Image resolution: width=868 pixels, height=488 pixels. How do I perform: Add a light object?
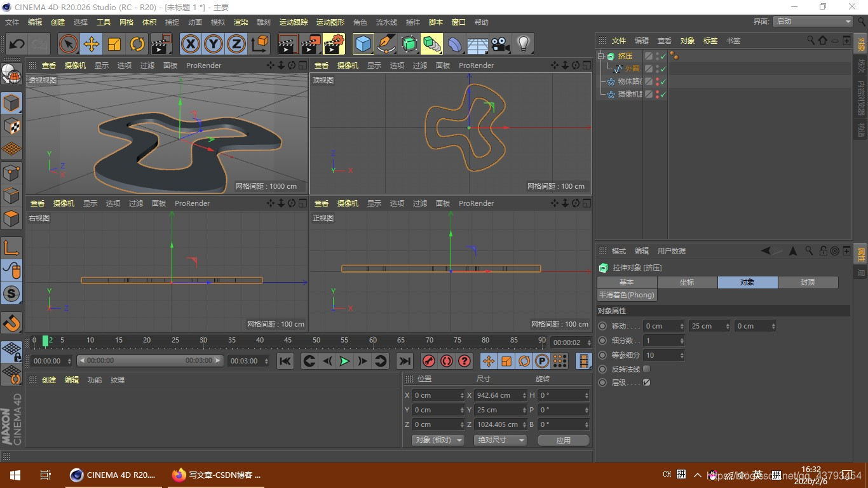click(x=523, y=44)
